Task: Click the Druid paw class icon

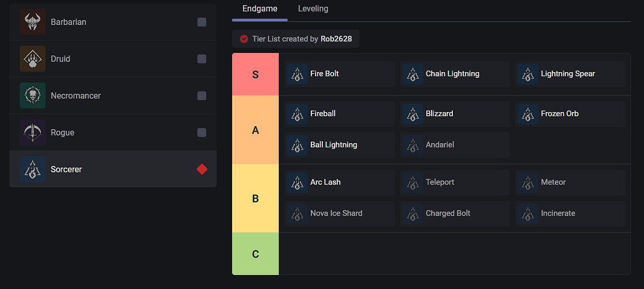Action: [33, 59]
